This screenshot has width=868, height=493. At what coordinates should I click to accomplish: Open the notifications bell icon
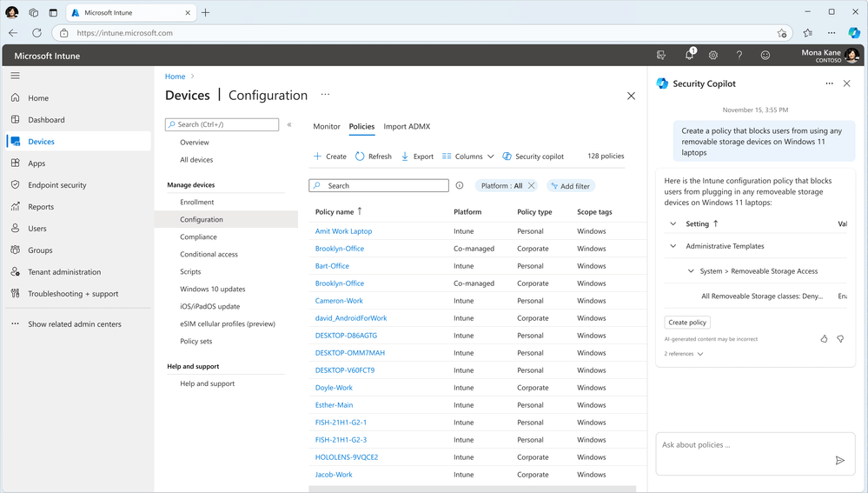(689, 55)
